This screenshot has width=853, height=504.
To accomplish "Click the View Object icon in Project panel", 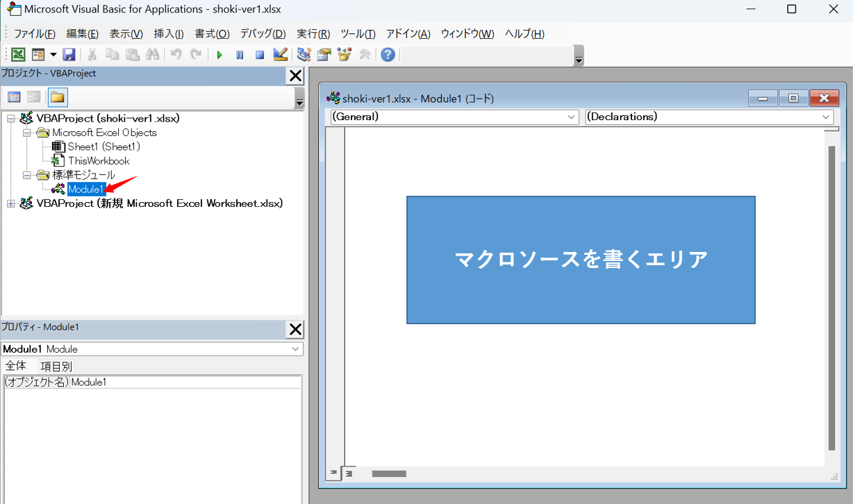I will [34, 97].
